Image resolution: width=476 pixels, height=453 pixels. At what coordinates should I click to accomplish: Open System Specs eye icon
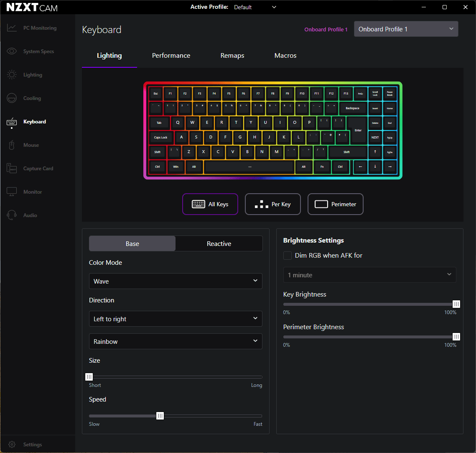pos(12,51)
